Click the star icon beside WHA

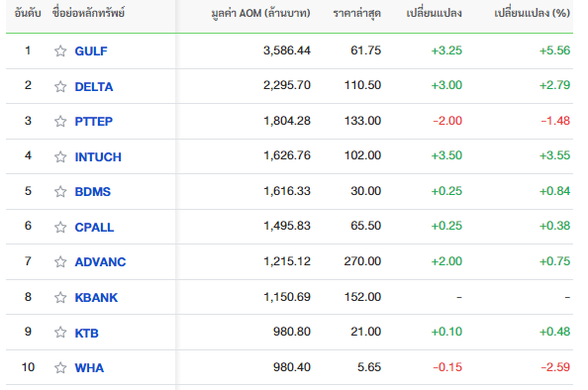tap(60, 367)
